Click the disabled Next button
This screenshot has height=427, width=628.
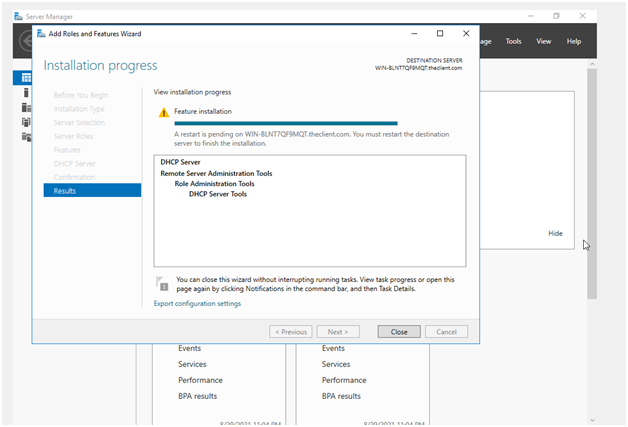[x=338, y=332]
